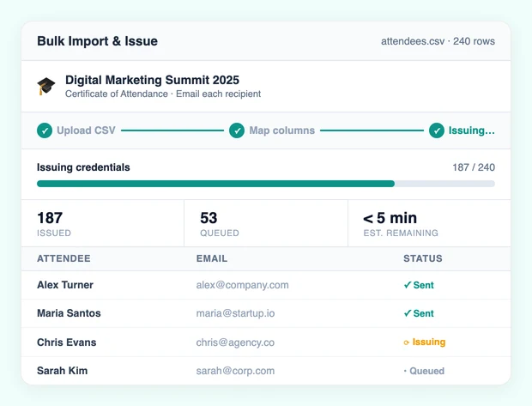532x406 pixels.
Task: Click the Issuing credentials label
Action: pyautogui.click(x=83, y=167)
